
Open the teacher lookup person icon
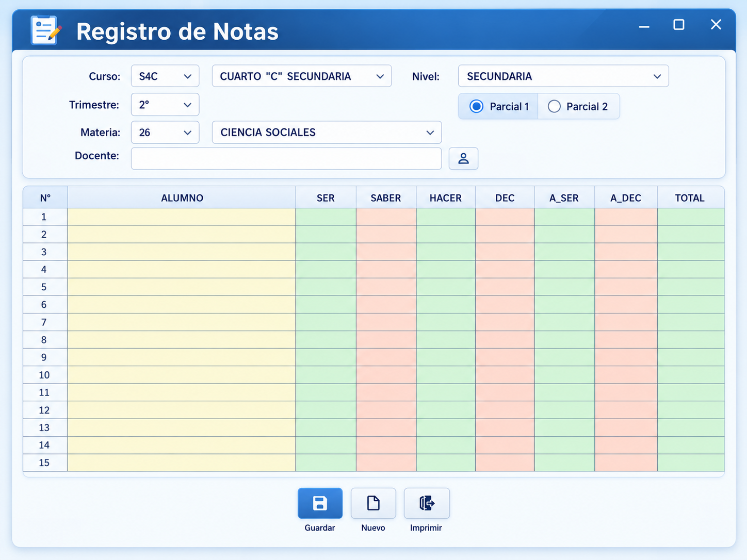click(463, 158)
